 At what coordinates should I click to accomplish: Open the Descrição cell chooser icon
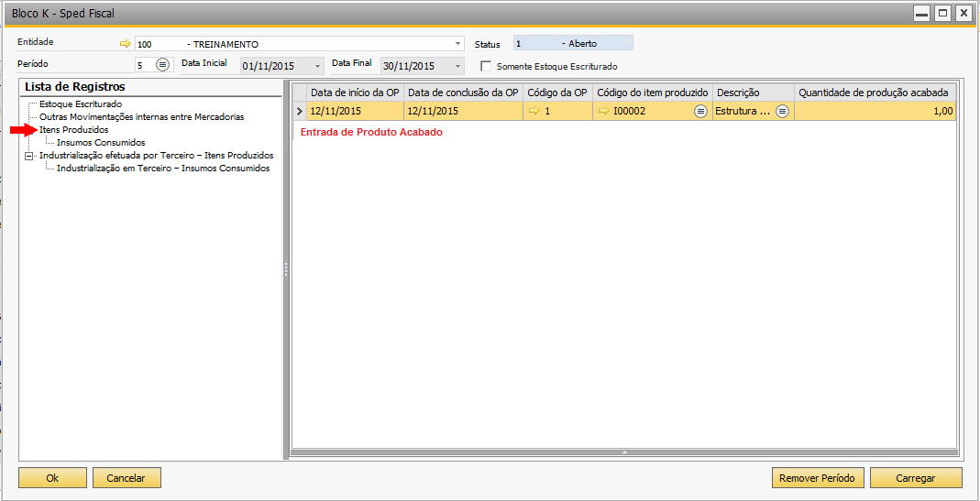point(782,111)
